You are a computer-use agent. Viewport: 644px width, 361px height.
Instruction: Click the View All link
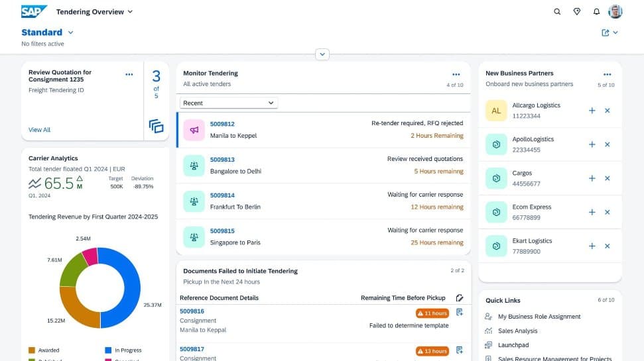coord(39,130)
